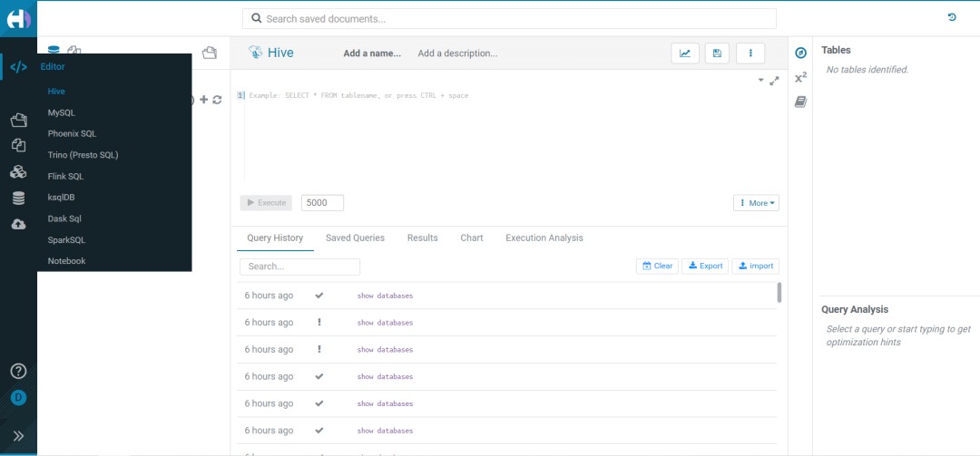Screen dimensions: 980x456
Task: Open the language reference book icon
Action: [x=800, y=102]
